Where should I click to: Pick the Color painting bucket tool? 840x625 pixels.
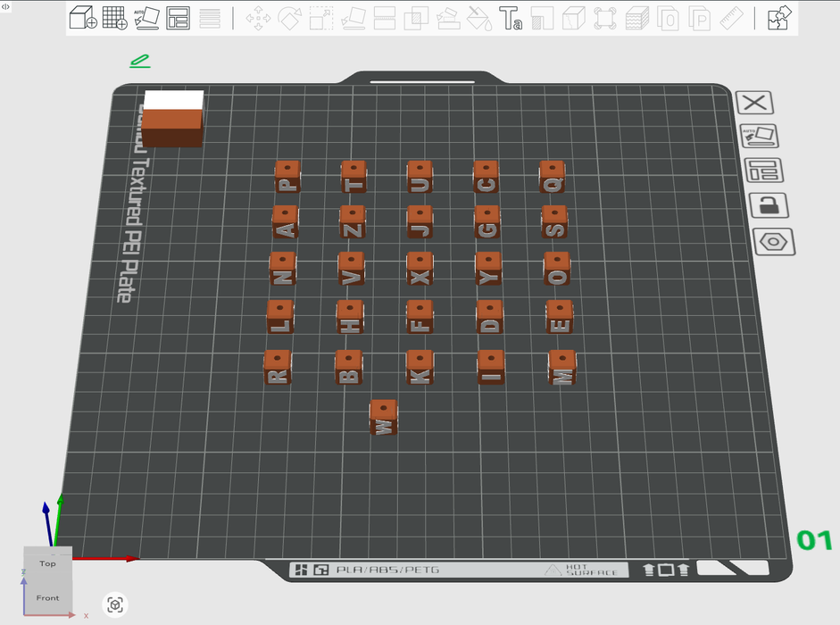pos(479,18)
